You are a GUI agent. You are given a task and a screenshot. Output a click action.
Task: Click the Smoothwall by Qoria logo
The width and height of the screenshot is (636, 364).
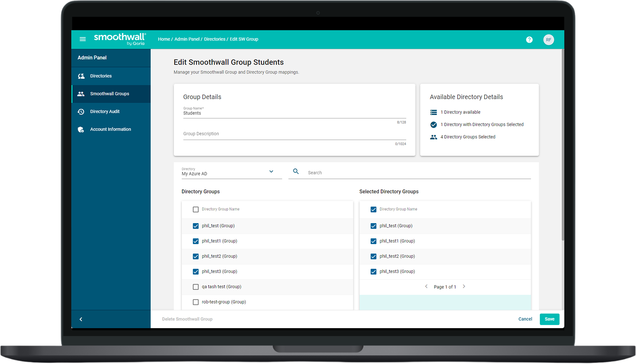point(120,39)
